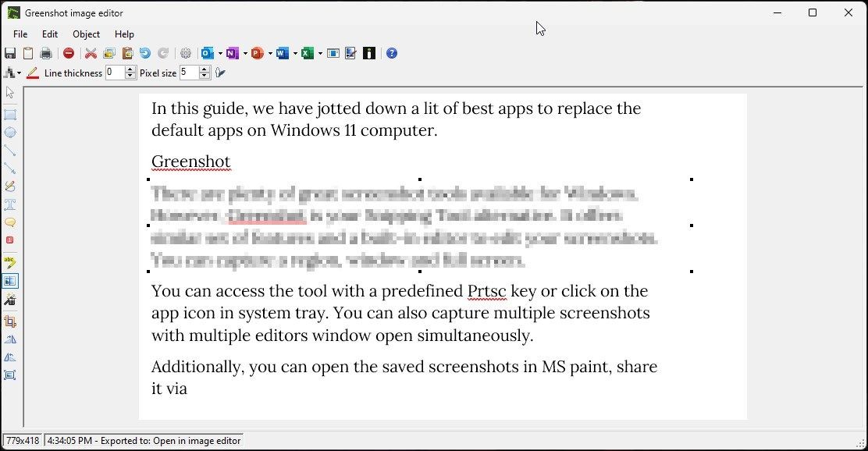Open the Object menu
Screen dimensions: 868x451
point(87,34)
